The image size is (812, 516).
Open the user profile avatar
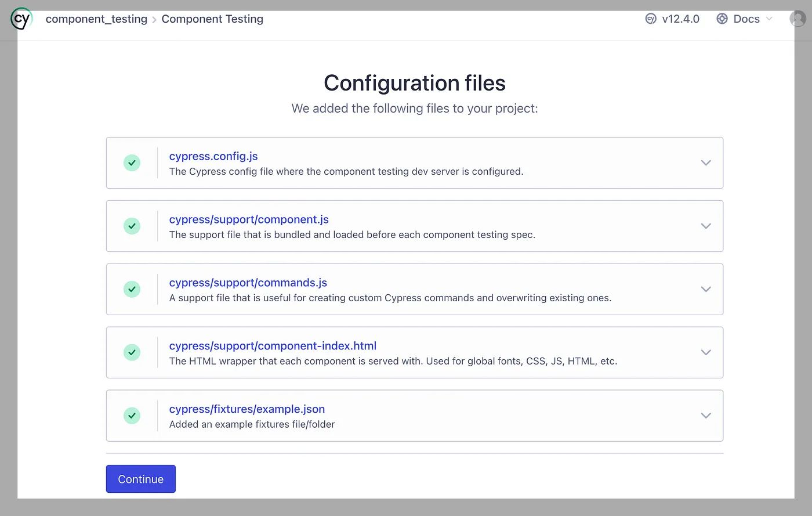797,19
